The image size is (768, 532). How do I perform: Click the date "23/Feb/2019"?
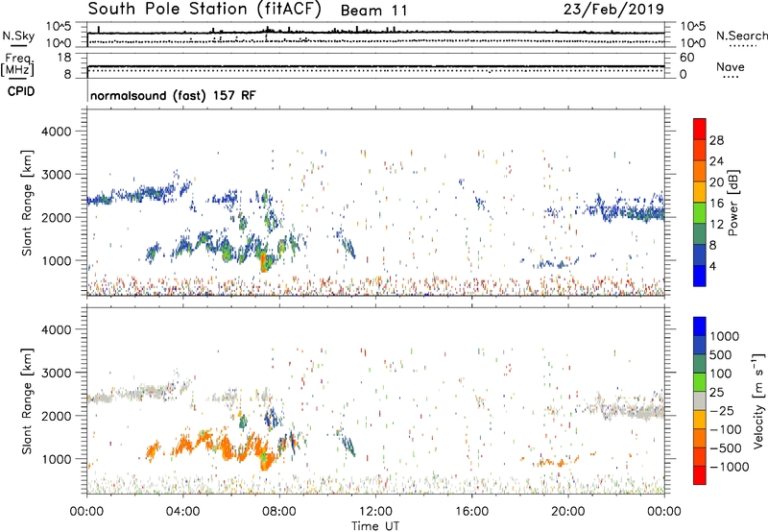(613, 10)
